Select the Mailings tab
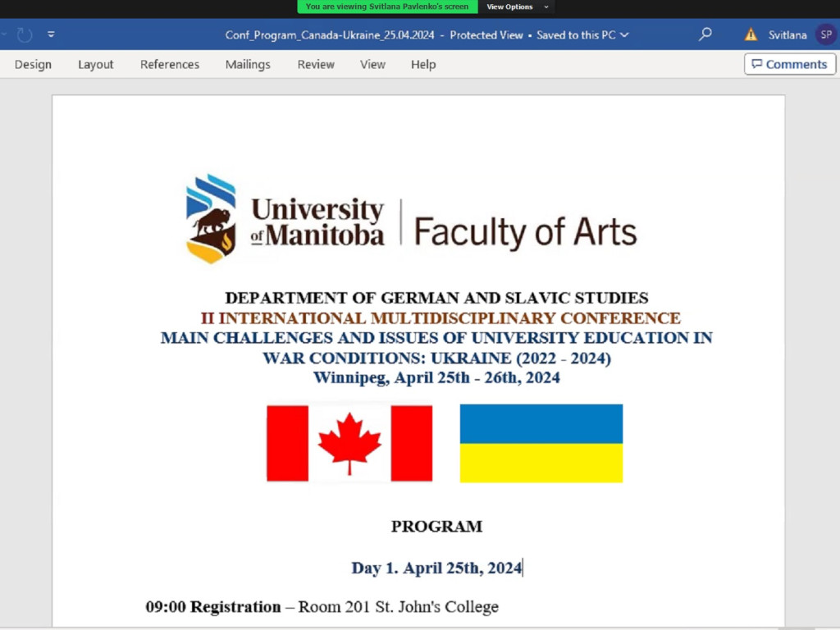Image resolution: width=840 pixels, height=630 pixels. [x=248, y=64]
